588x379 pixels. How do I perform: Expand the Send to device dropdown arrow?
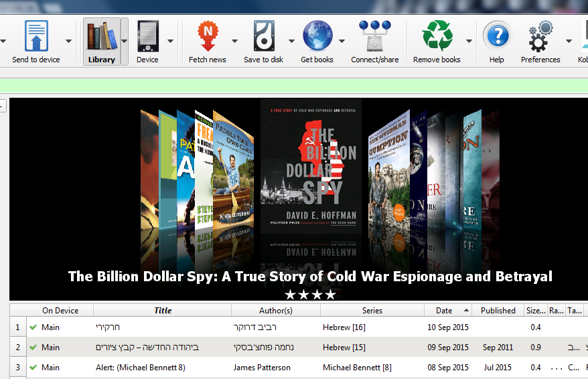click(x=68, y=41)
